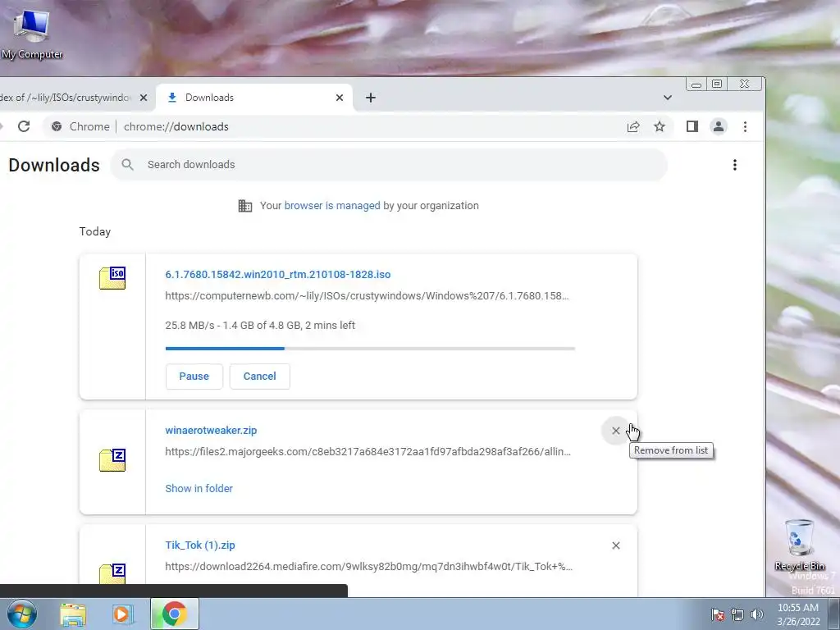Click the zip file icon for Tik_Tok (1).zip
Screen dimensions: 840x630
click(112, 573)
